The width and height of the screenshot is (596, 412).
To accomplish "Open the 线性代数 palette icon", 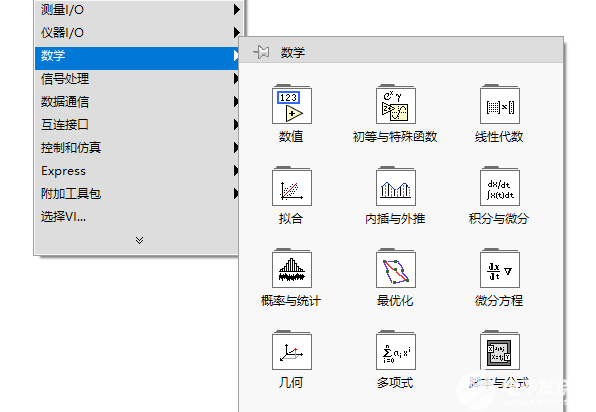I will click(500, 105).
